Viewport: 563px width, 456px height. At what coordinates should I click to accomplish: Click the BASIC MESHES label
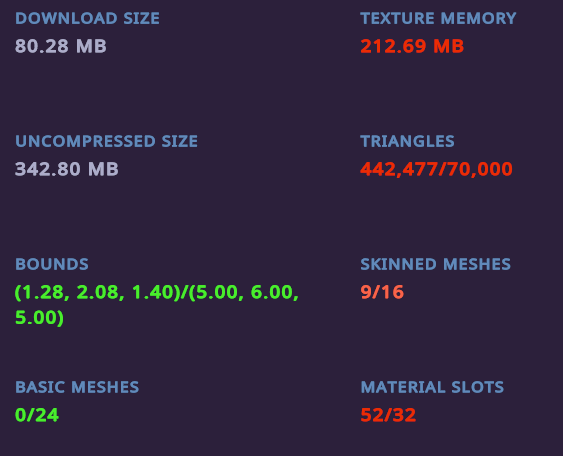(77, 387)
